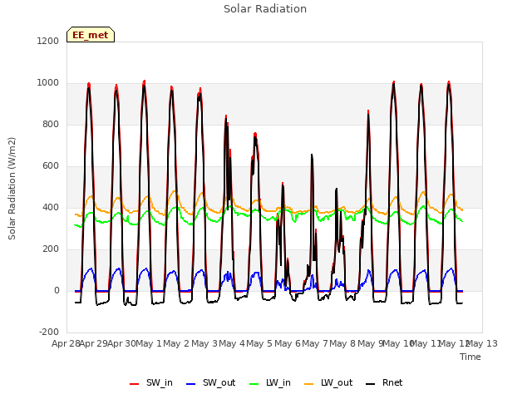Click the green LW_in legend swatch
Image resolution: width=532 pixels, height=399 pixels.
click(x=254, y=384)
